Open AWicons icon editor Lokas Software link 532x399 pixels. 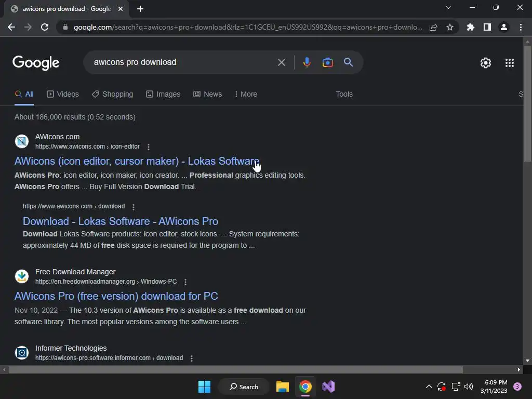[137, 161]
